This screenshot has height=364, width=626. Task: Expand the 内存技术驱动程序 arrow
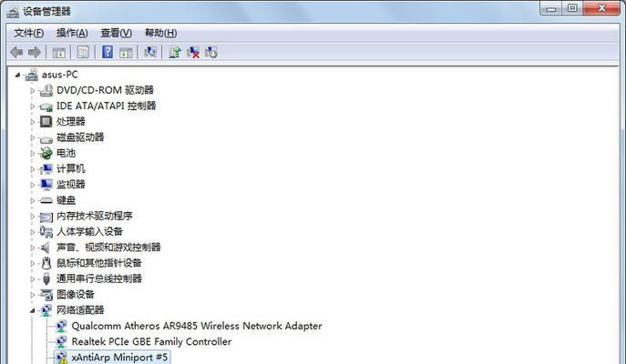click(33, 216)
